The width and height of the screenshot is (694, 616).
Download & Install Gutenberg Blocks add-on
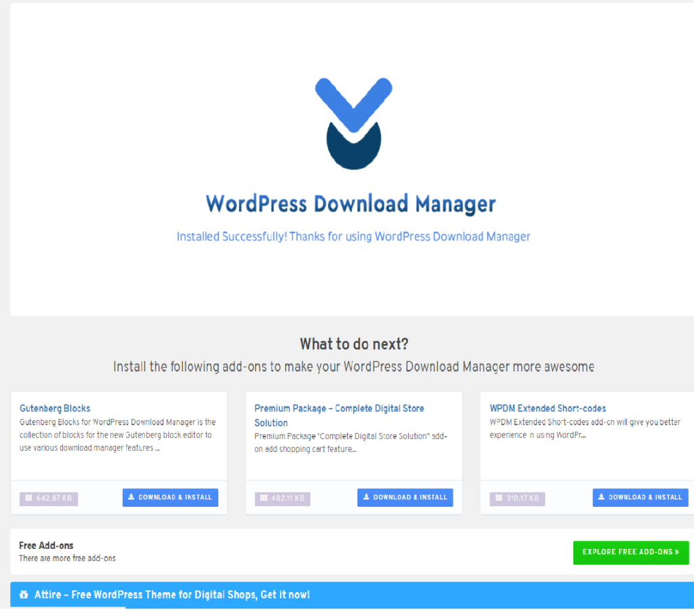click(170, 497)
